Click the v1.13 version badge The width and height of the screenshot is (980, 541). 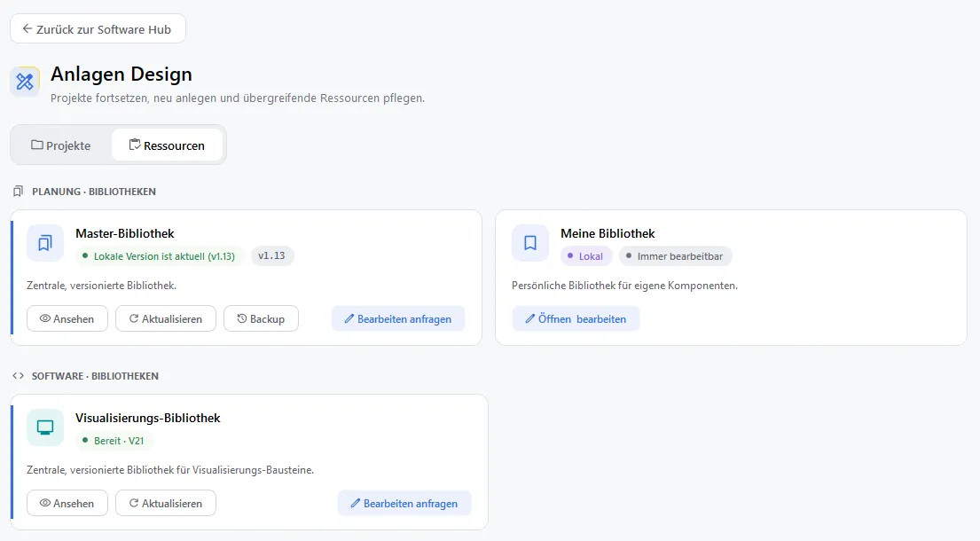pos(272,255)
